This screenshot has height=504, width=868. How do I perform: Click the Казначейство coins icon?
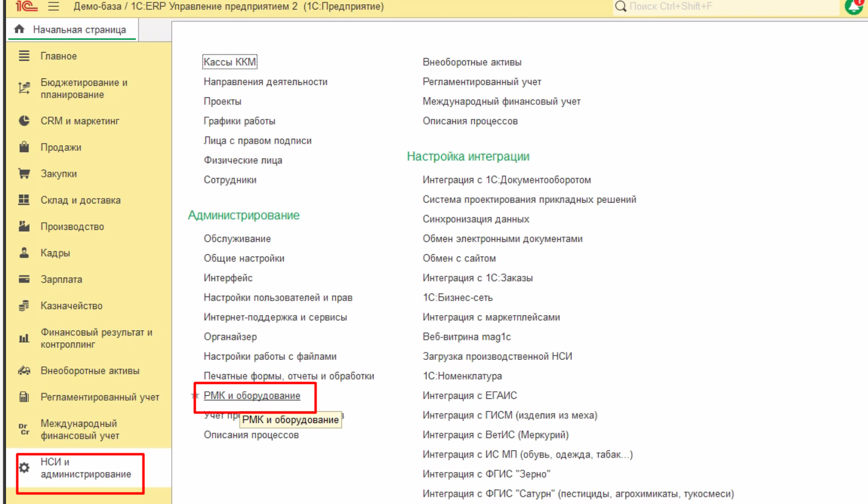click(24, 306)
